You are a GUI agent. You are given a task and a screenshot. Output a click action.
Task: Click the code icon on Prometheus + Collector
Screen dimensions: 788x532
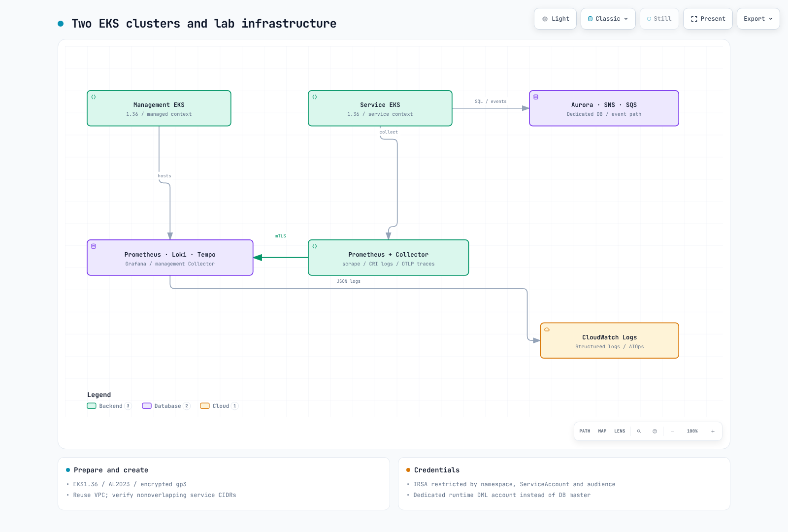[315, 246]
